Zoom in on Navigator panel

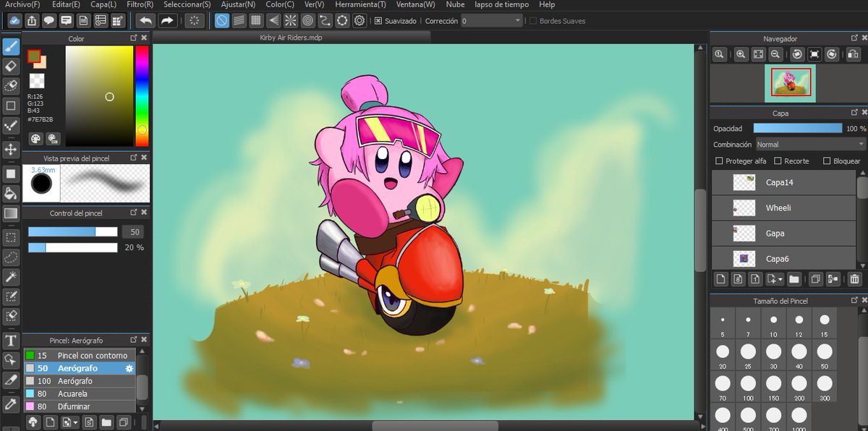[x=741, y=54]
